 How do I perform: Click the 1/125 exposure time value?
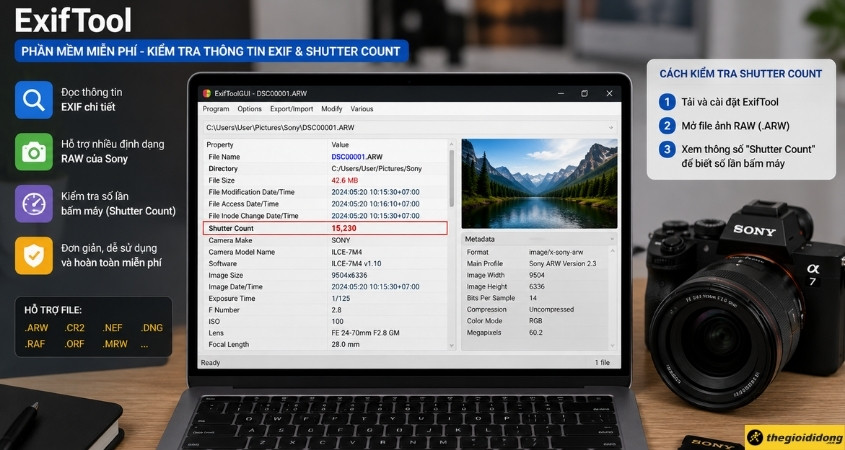tap(341, 299)
